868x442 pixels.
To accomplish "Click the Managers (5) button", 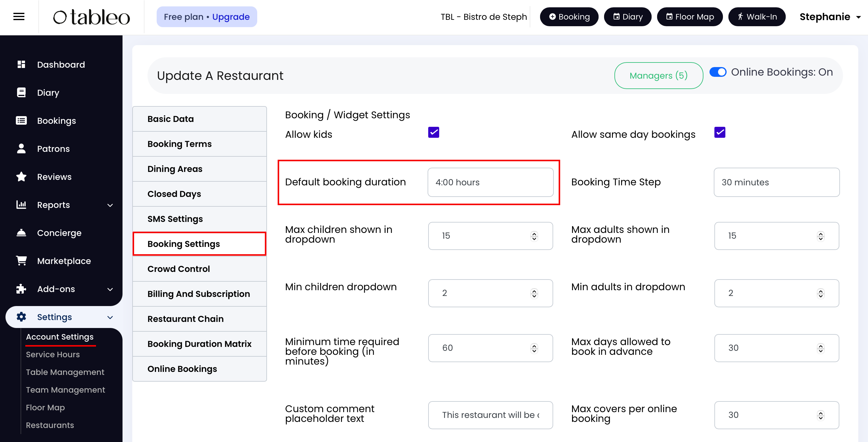I will point(658,76).
